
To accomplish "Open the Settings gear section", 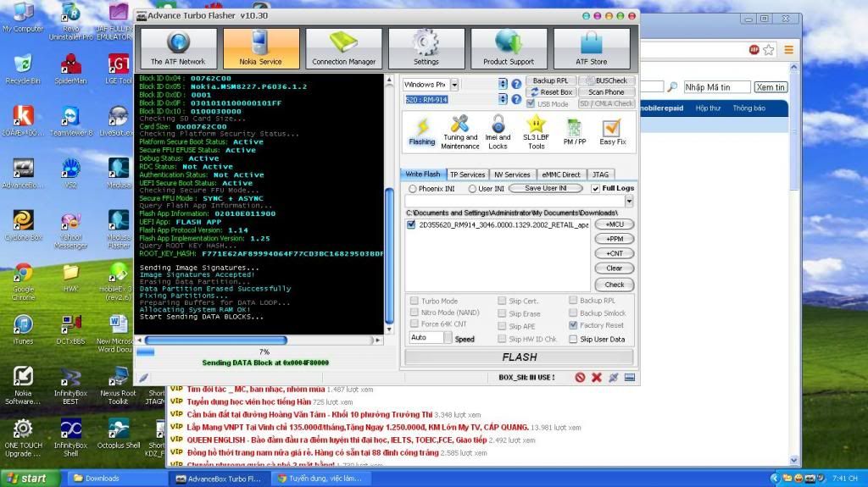I will tap(426, 49).
